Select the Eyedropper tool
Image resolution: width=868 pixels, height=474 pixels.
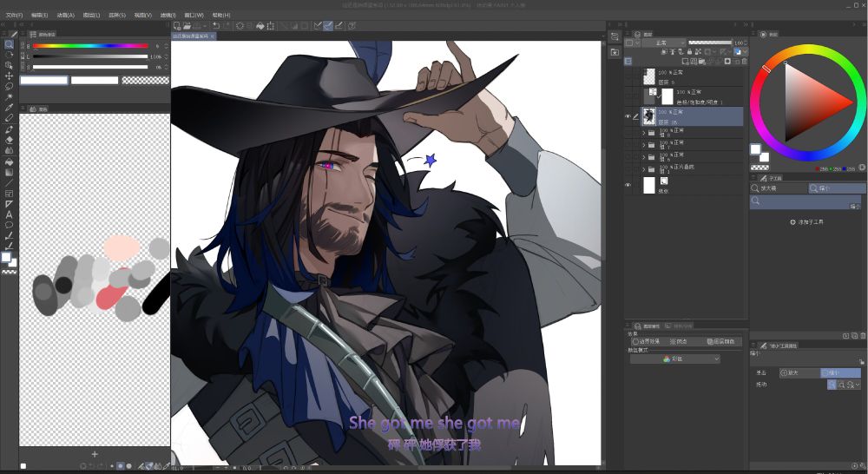(x=9, y=108)
